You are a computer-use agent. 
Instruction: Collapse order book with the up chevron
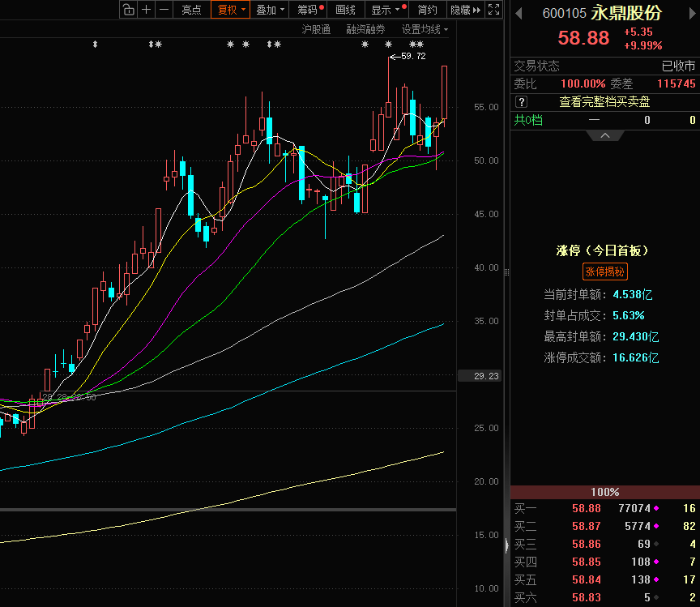pyautogui.click(x=605, y=135)
